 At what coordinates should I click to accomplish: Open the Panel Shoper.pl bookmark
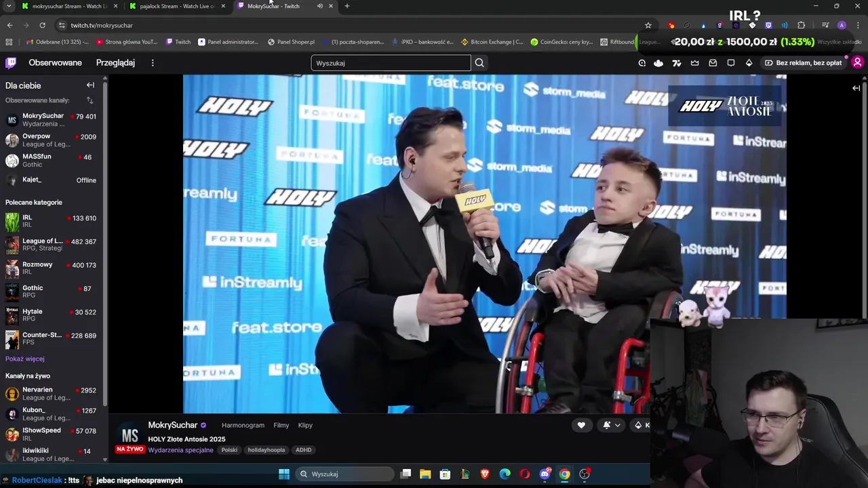pos(291,42)
